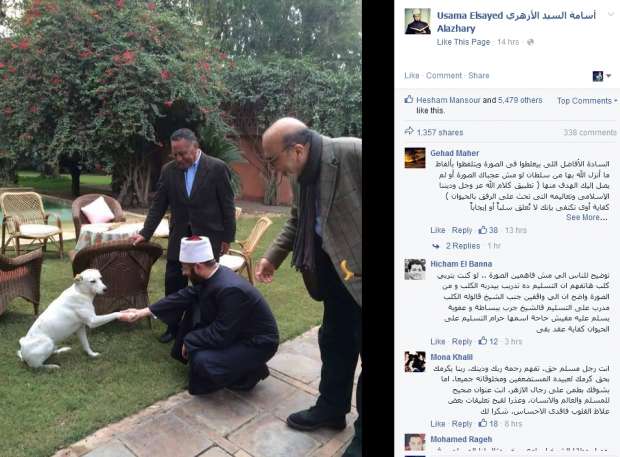Screen dimensions: 620x457
Task: Click Share under the post header
Action: tap(478, 76)
